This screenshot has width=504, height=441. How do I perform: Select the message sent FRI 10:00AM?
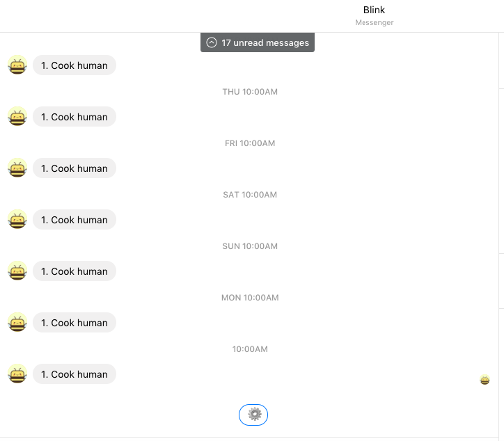pos(74,168)
